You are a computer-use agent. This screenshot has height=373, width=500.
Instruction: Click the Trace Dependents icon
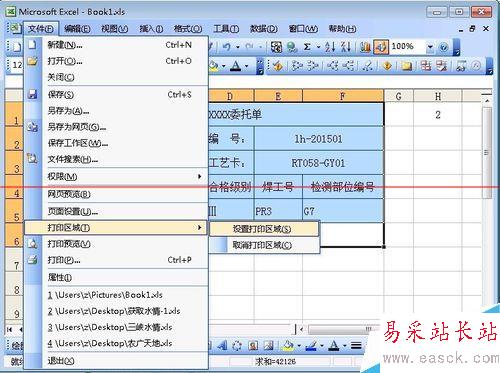pyautogui.click(x=333, y=66)
